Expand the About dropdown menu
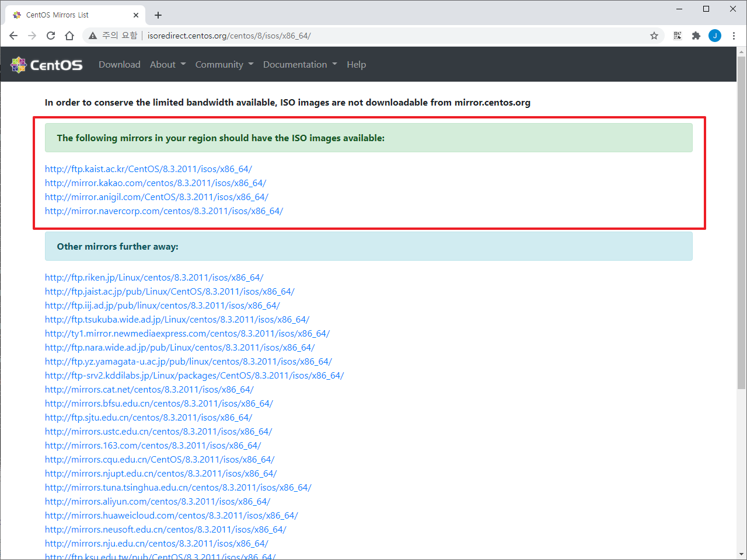Screen dimensions: 747x560 (x=168, y=65)
